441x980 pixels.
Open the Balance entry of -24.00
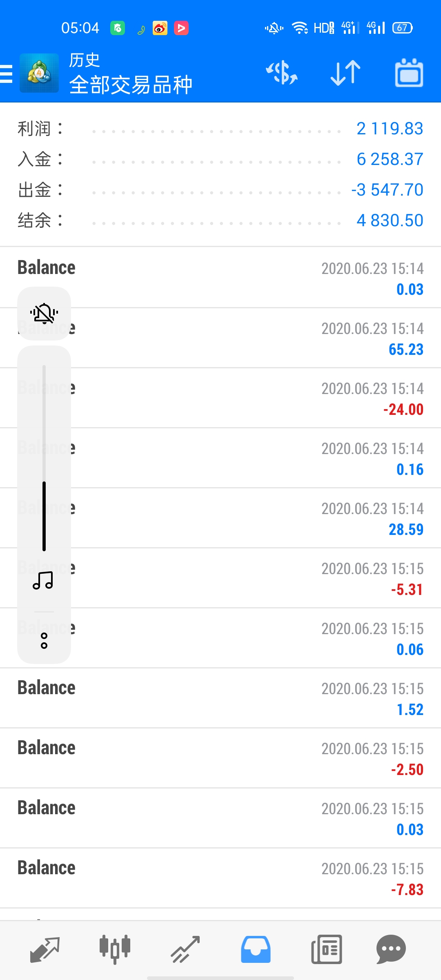point(220,398)
